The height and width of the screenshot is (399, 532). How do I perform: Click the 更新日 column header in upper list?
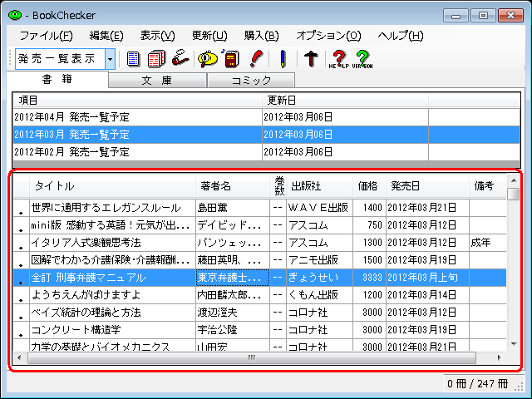[x=346, y=101]
